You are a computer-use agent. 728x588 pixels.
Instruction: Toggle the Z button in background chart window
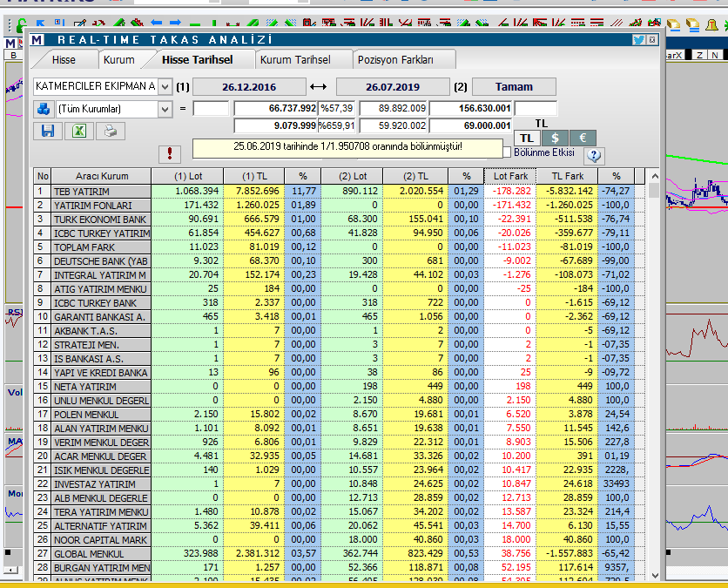(x=699, y=55)
